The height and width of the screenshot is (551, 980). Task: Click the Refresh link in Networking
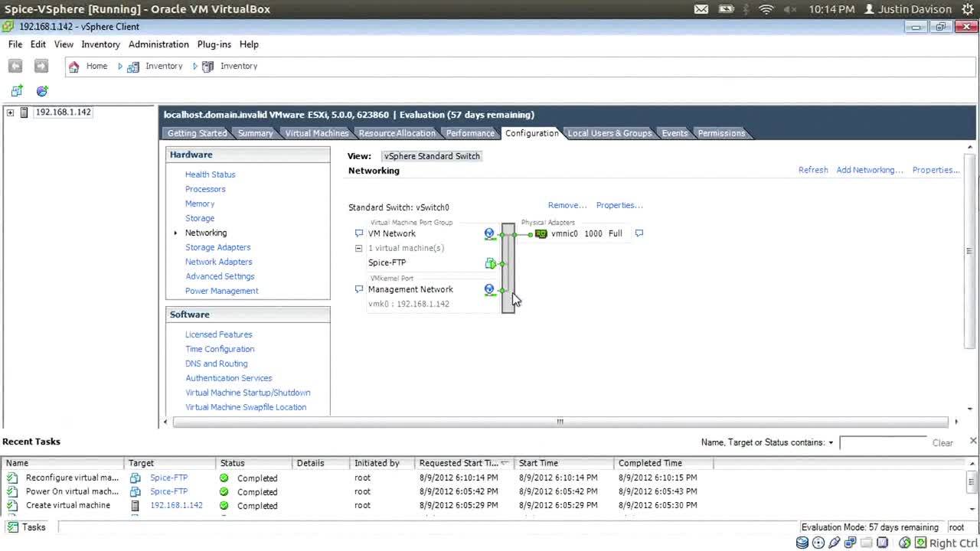click(x=813, y=170)
